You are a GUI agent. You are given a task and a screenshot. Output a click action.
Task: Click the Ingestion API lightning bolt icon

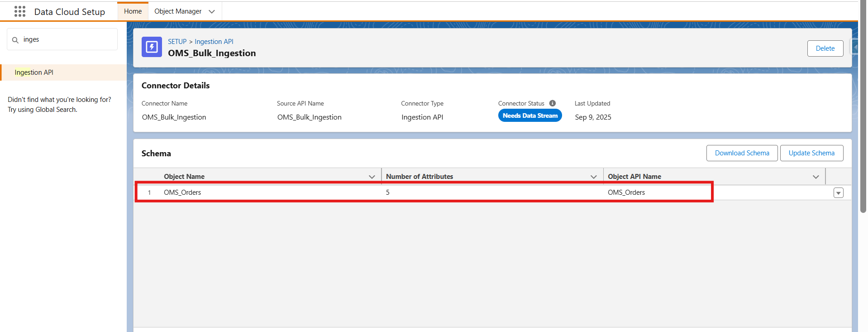click(152, 47)
